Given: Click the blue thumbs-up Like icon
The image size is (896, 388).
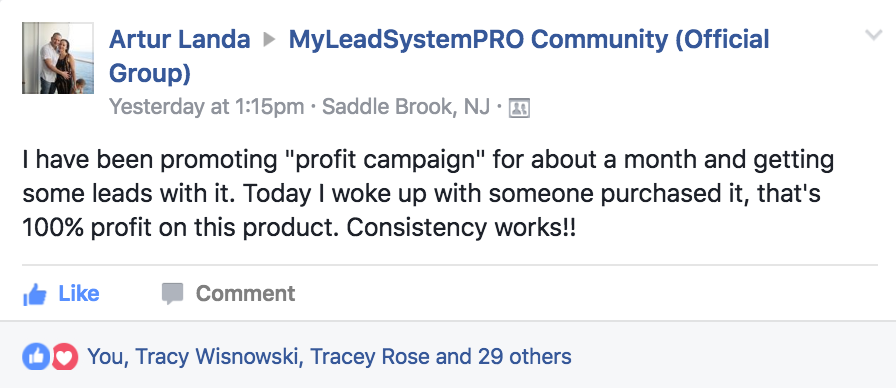Looking at the screenshot, I should (x=35, y=294).
